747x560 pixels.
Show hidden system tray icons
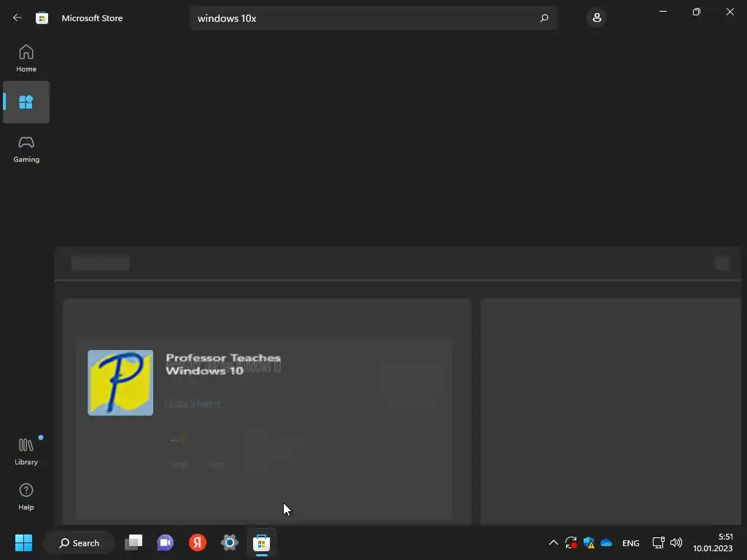pos(553,542)
